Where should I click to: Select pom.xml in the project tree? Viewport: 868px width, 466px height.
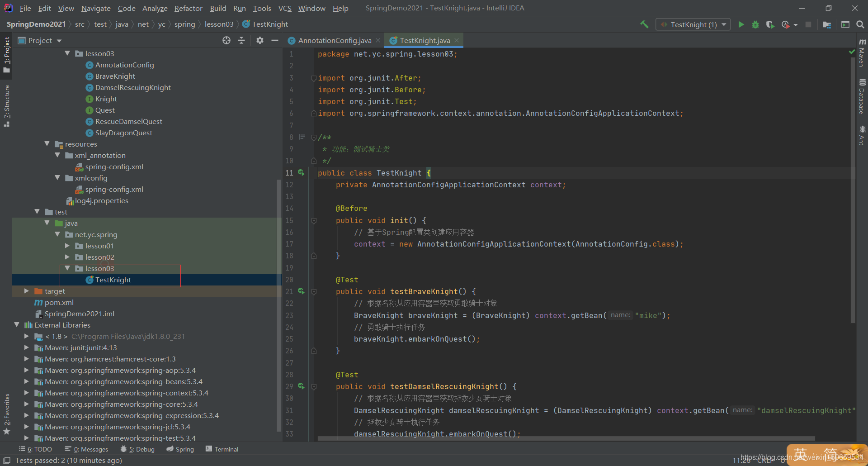59,302
